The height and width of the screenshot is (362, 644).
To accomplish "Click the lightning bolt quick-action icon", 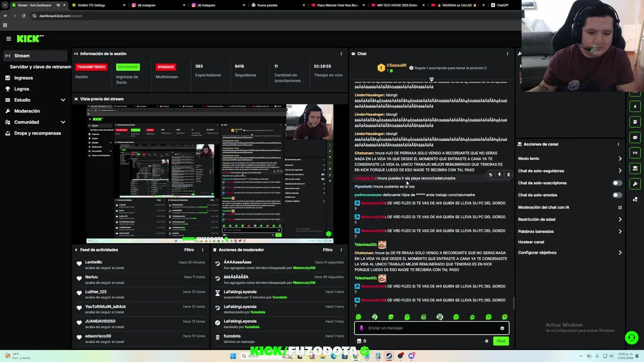I will (x=635, y=107).
